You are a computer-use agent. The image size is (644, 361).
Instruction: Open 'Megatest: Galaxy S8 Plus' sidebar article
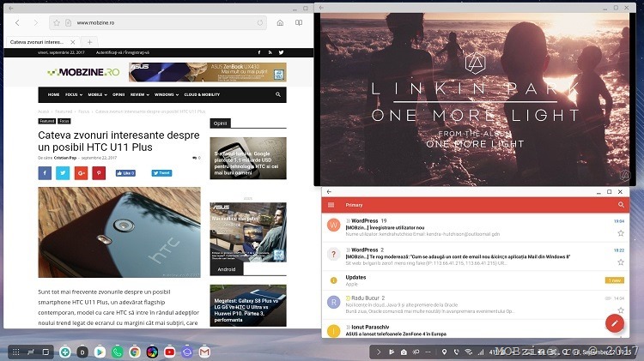click(x=248, y=305)
